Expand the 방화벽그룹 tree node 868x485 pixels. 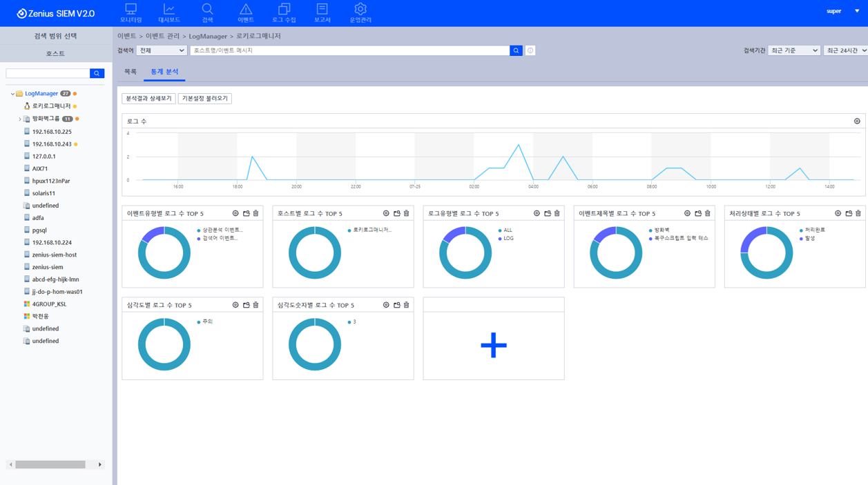(19, 119)
